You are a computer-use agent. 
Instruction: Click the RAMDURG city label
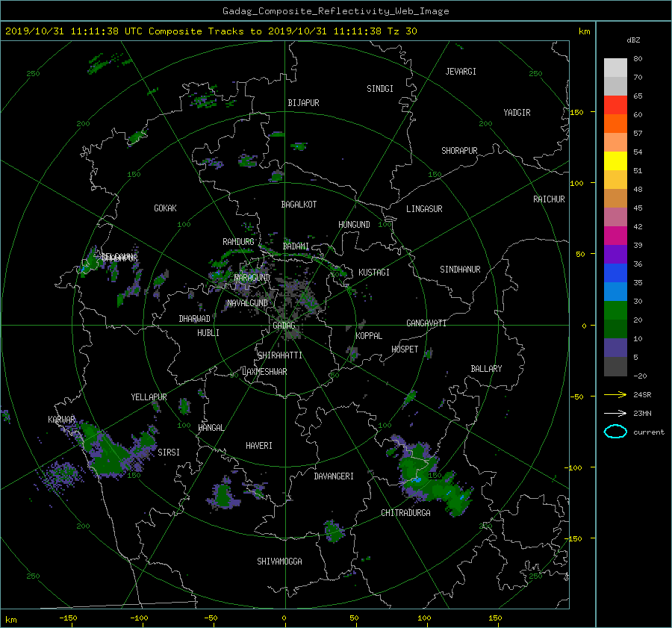pos(238,242)
